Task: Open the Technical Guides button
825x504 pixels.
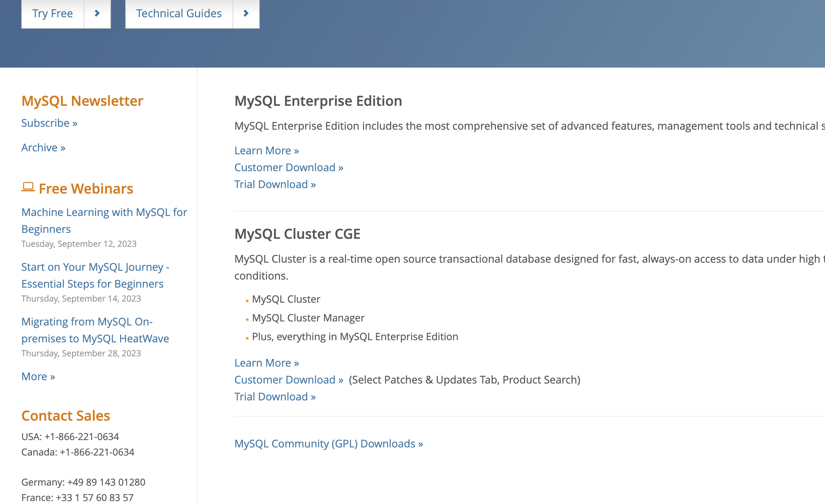Action: (x=179, y=14)
